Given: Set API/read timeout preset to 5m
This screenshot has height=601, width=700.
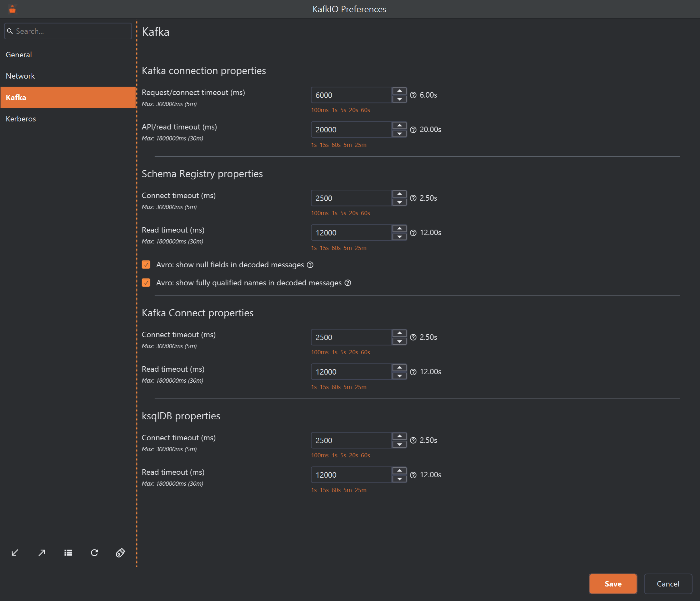Looking at the screenshot, I should [348, 145].
